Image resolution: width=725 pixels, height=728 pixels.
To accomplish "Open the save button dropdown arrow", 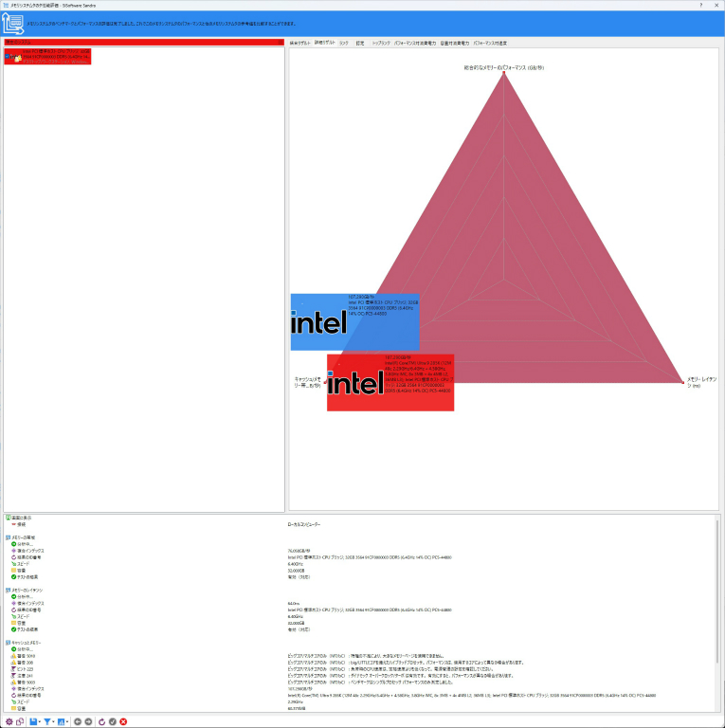I will 40,721.
